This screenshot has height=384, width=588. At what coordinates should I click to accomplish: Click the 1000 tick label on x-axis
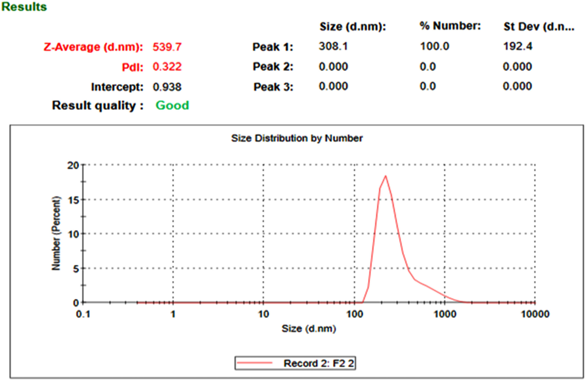pyautogui.click(x=445, y=314)
